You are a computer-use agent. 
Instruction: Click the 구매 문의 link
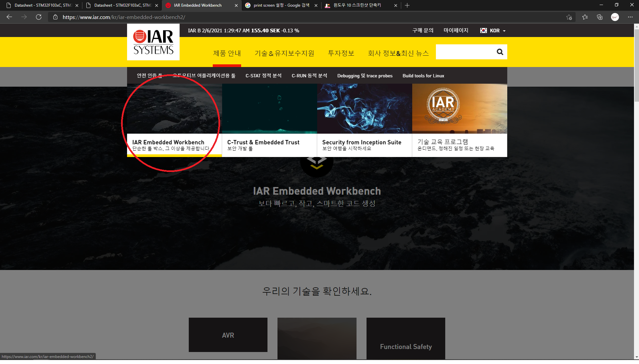[x=423, y=30]
